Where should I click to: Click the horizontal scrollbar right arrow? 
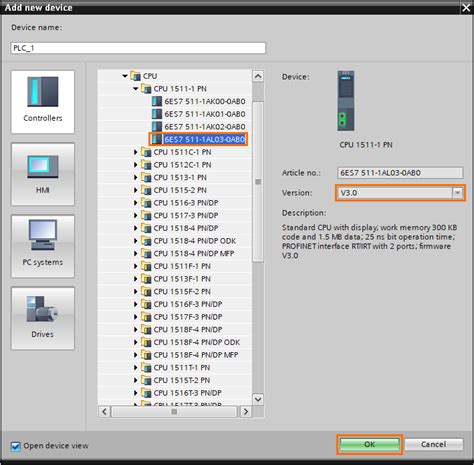(246, 412)
